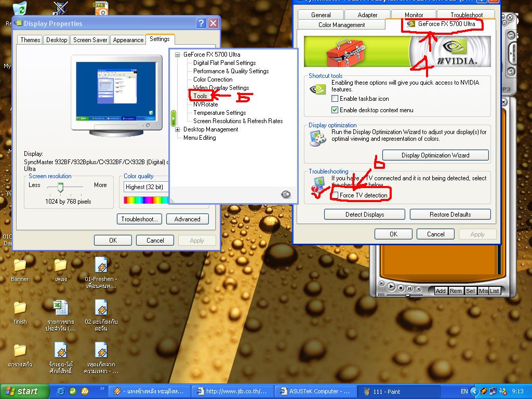Screen dimensions: 532x399
Task: Select the รักเธอ-โต๋ music file icon
Action: pos(61,358)
